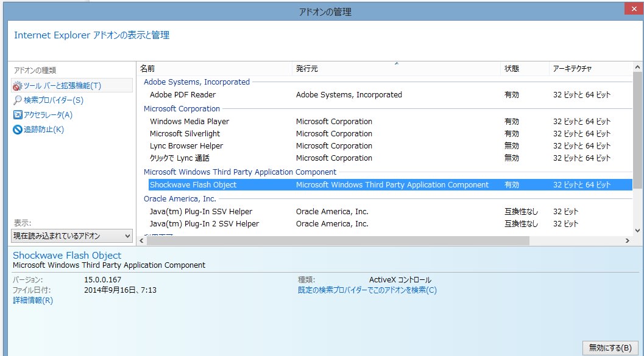Click the toolbars and extensions gear icon
This screenshot has height=356, width=644.
coord(17,86)
